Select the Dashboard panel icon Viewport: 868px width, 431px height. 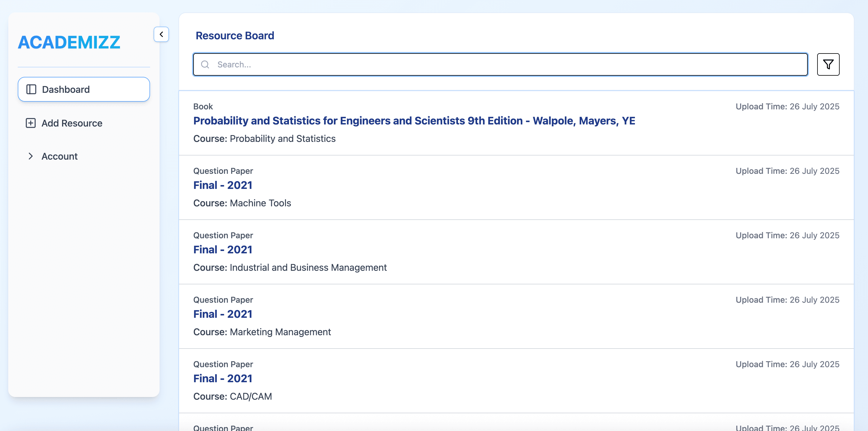31,89
